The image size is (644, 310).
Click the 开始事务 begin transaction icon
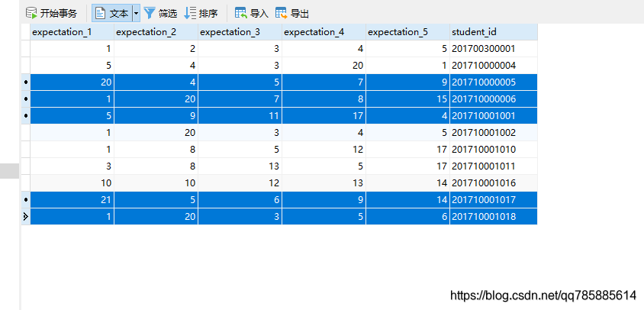31,13
